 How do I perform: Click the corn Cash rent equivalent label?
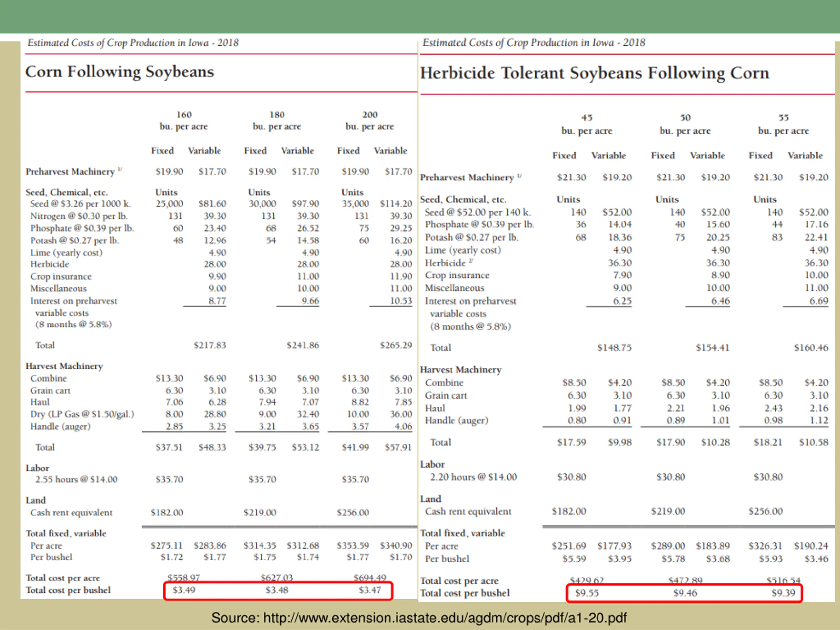(72, 513)
